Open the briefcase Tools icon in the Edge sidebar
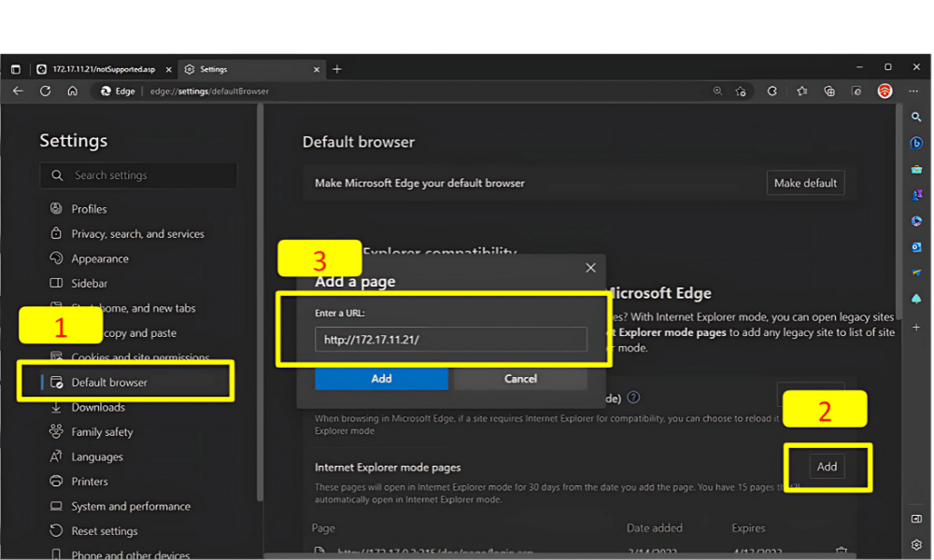The height and width of the screenshot is (560, 934). tap(916, 169)
